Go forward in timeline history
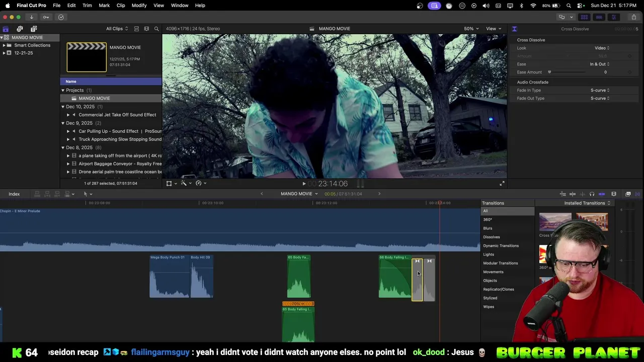644x362 pixels. click(x=379, y=194)
